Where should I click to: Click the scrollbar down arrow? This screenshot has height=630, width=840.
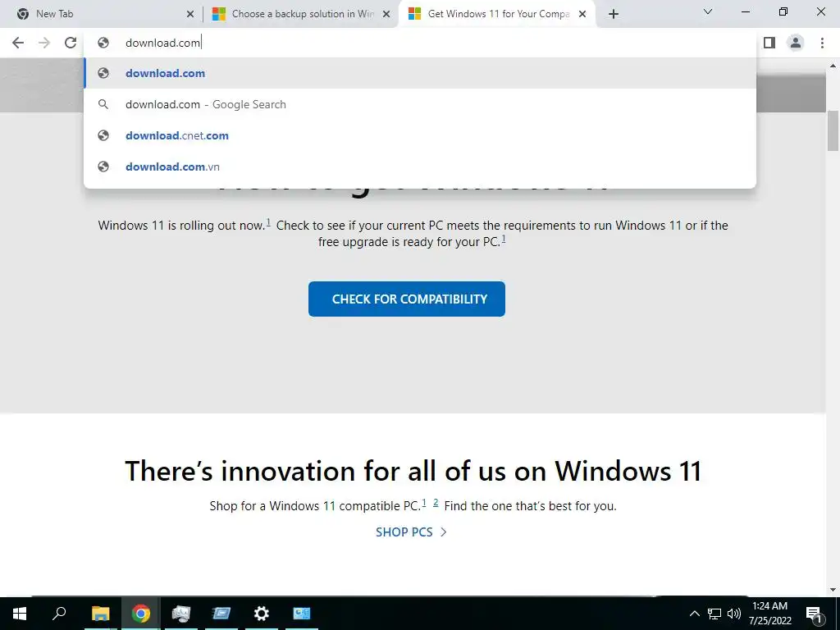[x=833, y=590]
